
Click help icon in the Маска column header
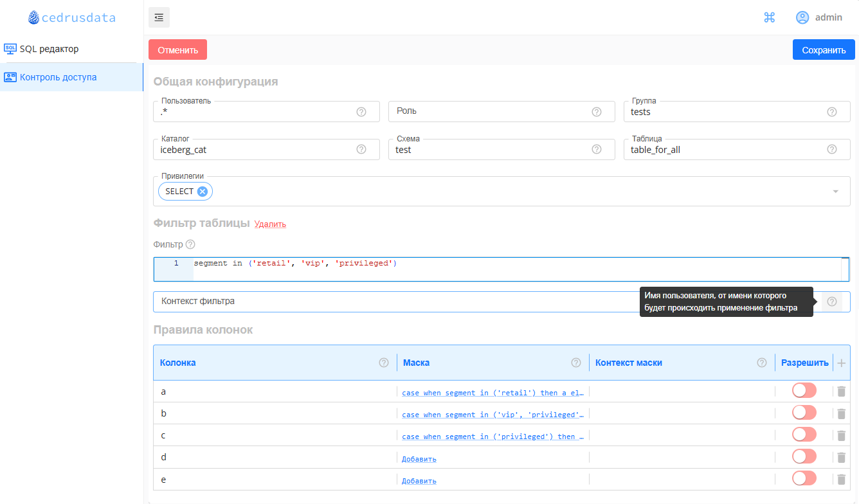coord(576,363)
